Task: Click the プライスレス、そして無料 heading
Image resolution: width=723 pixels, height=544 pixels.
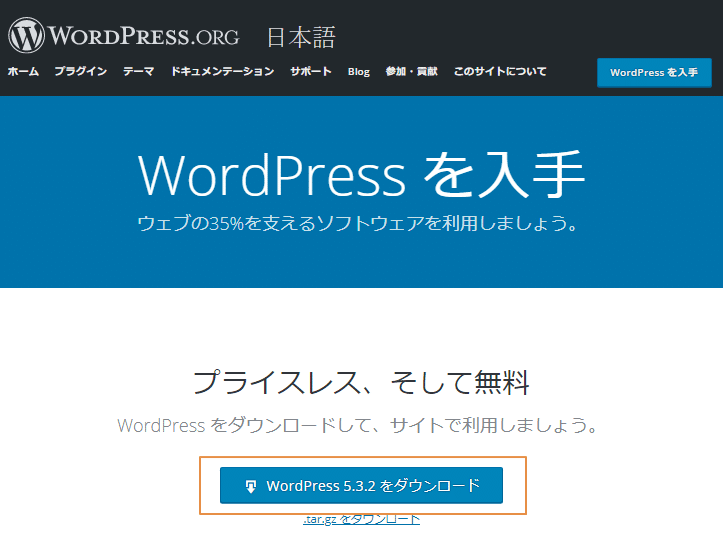Action: click(x=361, y=382)
